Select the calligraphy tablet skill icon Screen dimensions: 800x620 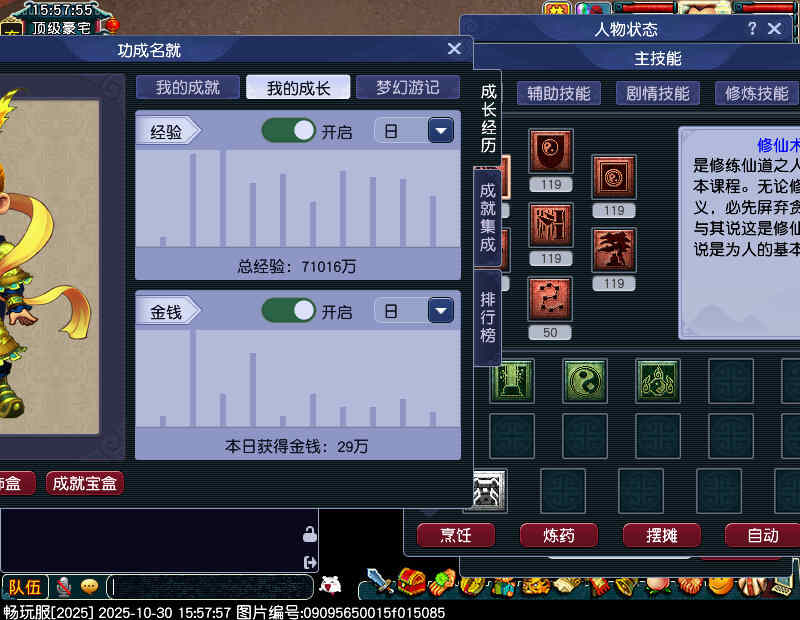(551, 225)
